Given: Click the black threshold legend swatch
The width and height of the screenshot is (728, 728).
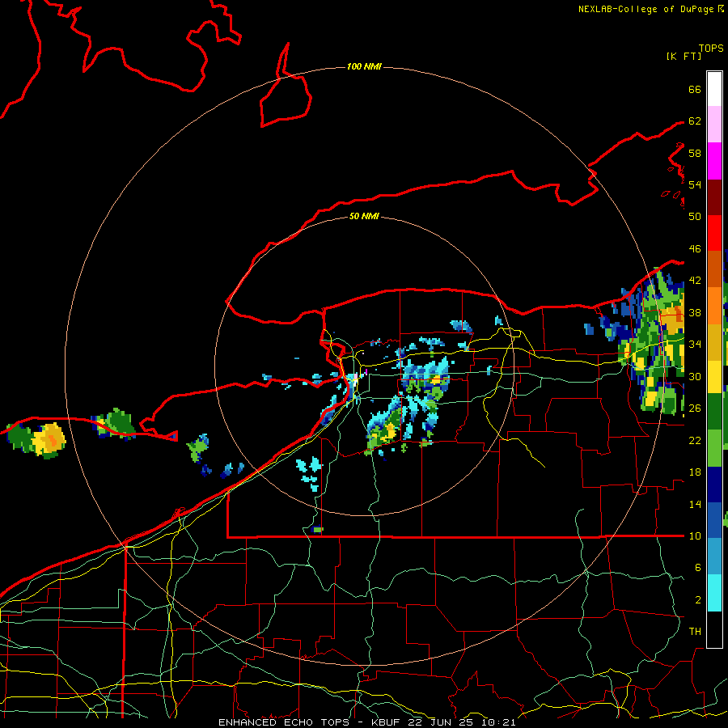Looking at the screenshot, I should [714, 629].
